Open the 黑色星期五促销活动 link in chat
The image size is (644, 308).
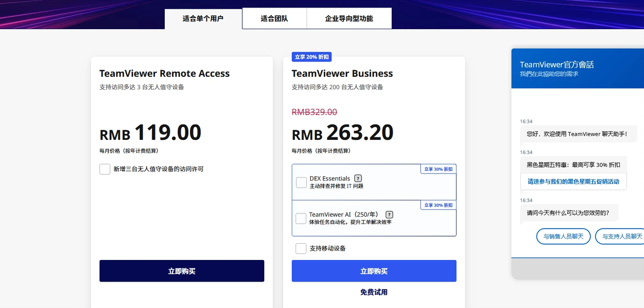click(x=573, y=182)
